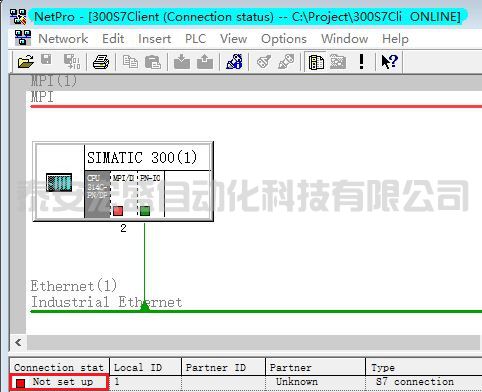
Task: Open the Options menu
Action: point(284,39)
